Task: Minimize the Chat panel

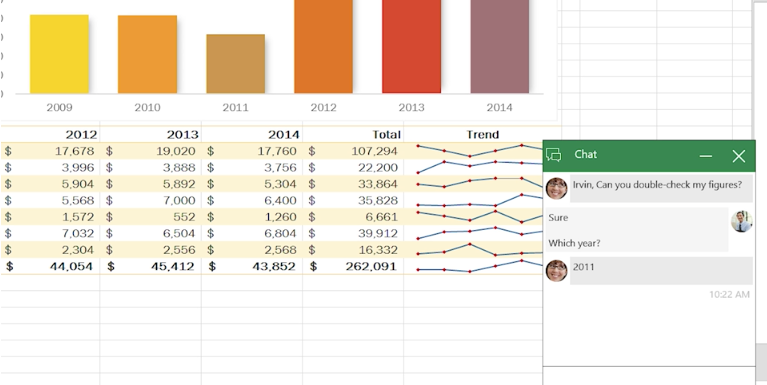Action: tap(705, 156)
